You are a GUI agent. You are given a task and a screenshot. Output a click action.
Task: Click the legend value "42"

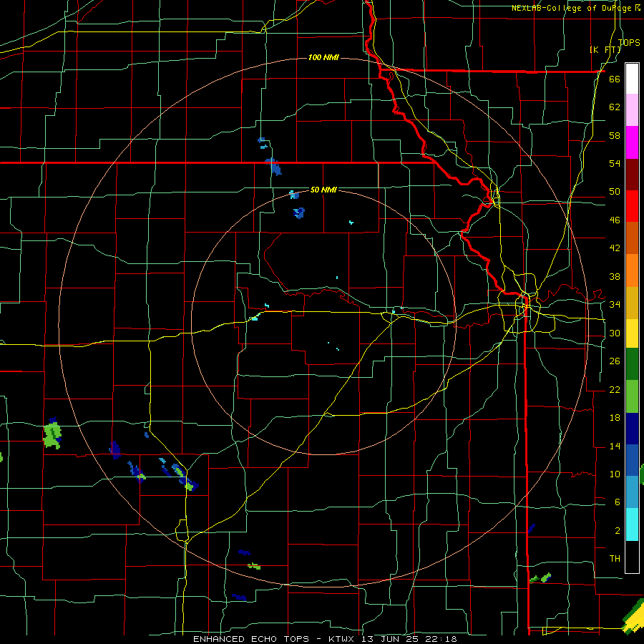pyautogui.click(x=615, y=248)
